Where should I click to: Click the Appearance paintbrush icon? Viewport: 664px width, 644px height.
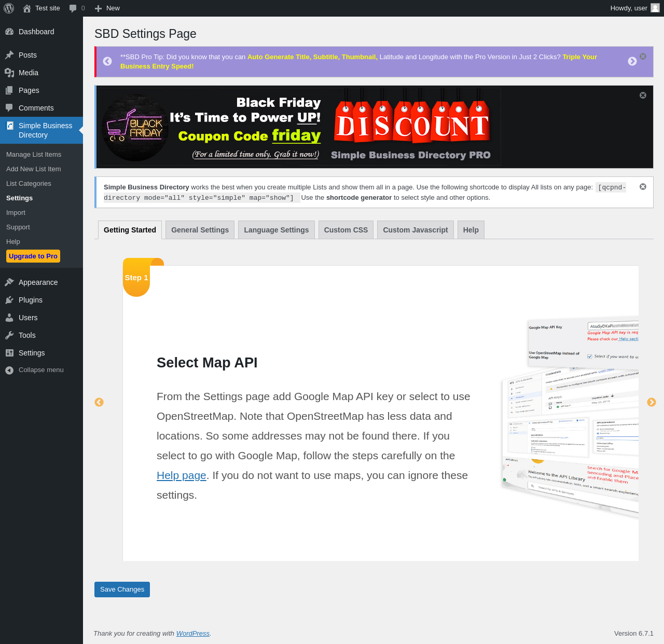9,282
